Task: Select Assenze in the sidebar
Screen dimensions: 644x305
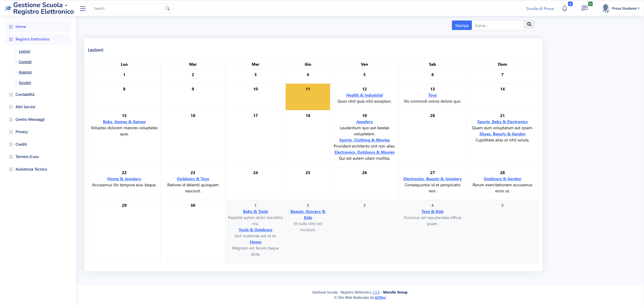Action: pos(25,72)
